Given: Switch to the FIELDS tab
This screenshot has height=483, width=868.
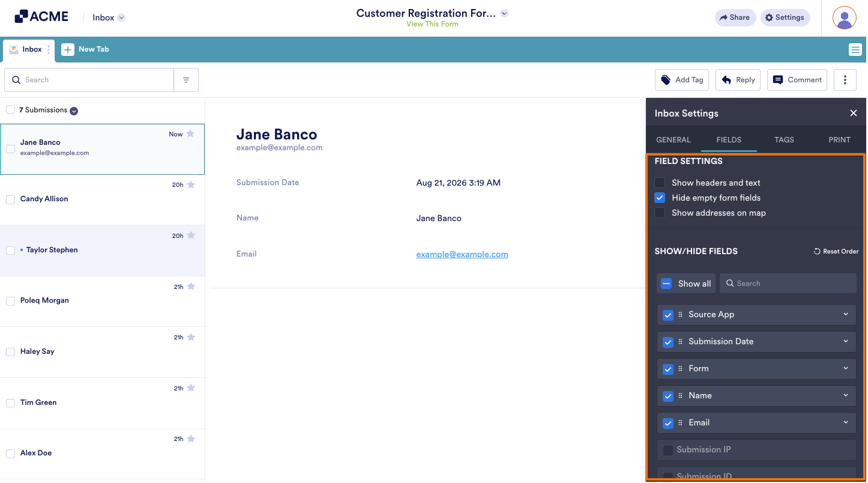Looking at the screenshot, I should tap(729, 139).
